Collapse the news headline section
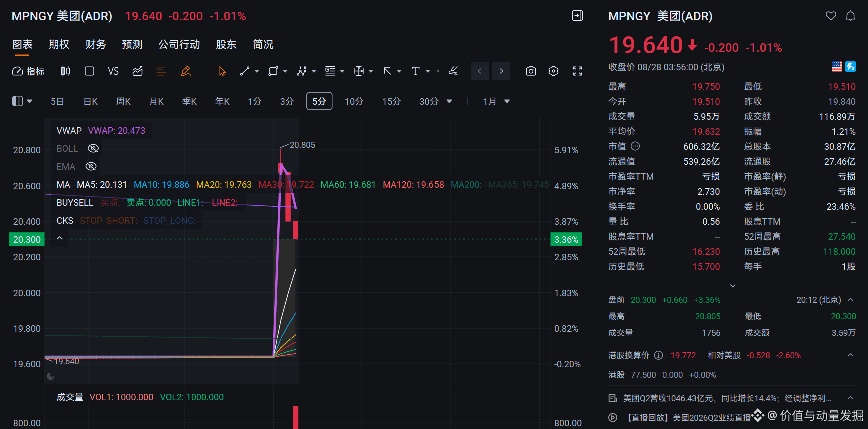This screenshot has height=429, width=868. click(850, 398)
